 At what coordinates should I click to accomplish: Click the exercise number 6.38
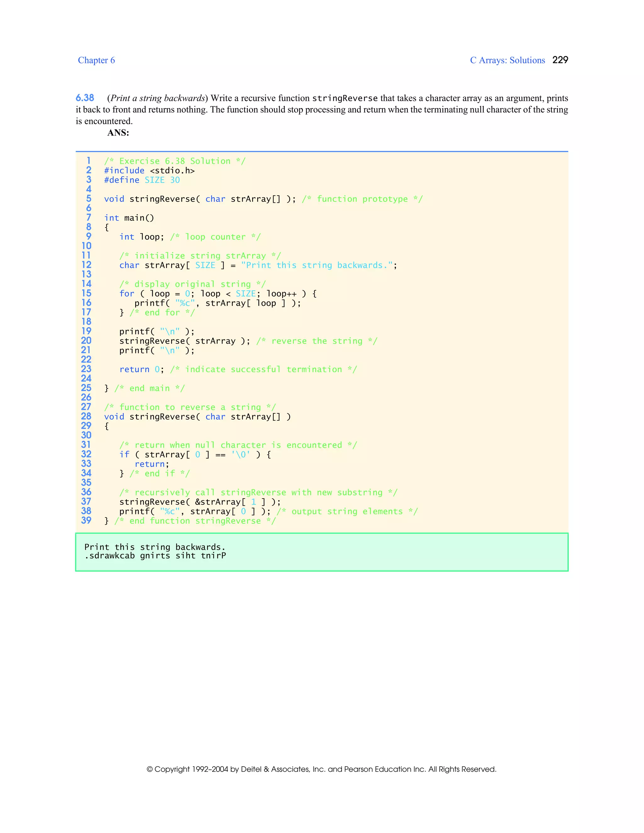point(85,98)
